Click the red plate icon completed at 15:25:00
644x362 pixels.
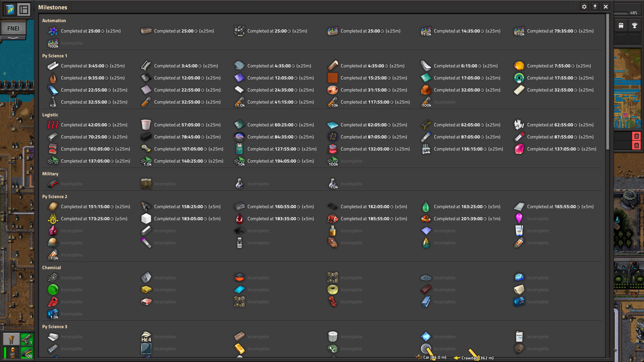333,78
